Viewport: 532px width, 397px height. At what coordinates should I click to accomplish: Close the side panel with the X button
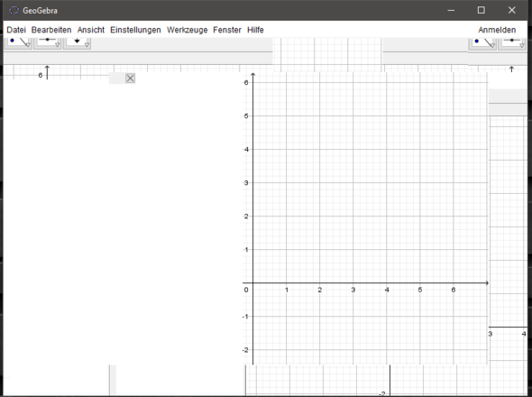[130, 78]
